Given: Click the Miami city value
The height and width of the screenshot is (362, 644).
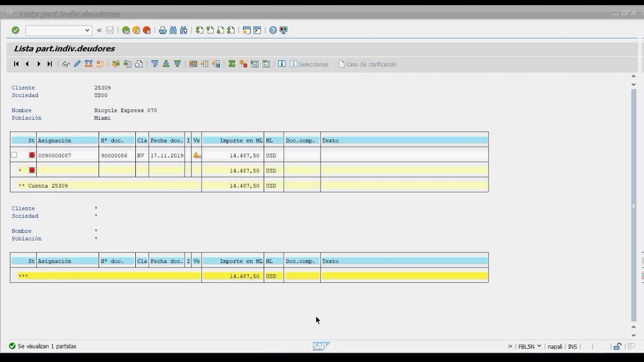Looking at the screenshot, I should [103, 118].
